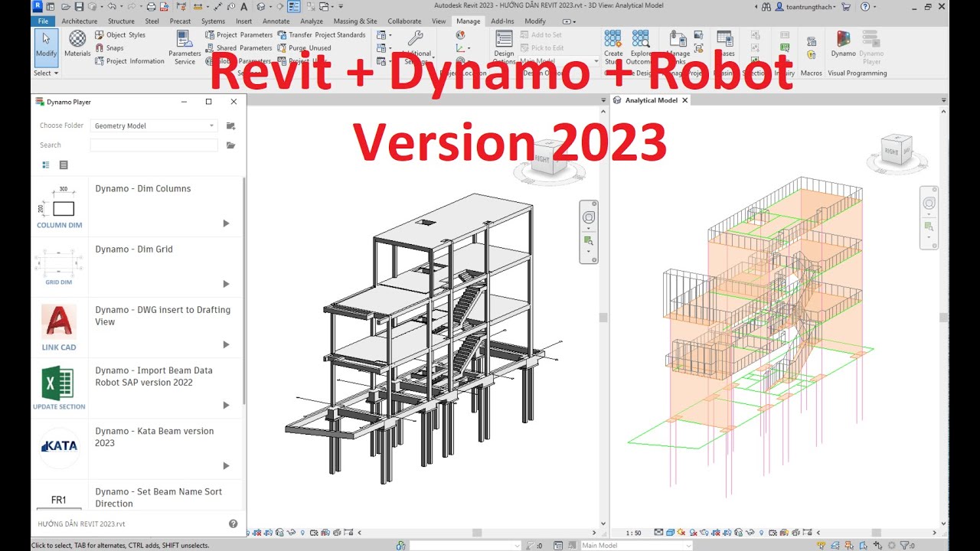
Task: Open the Main Model design option dropdown in ribbon
Action: (559, 61)
